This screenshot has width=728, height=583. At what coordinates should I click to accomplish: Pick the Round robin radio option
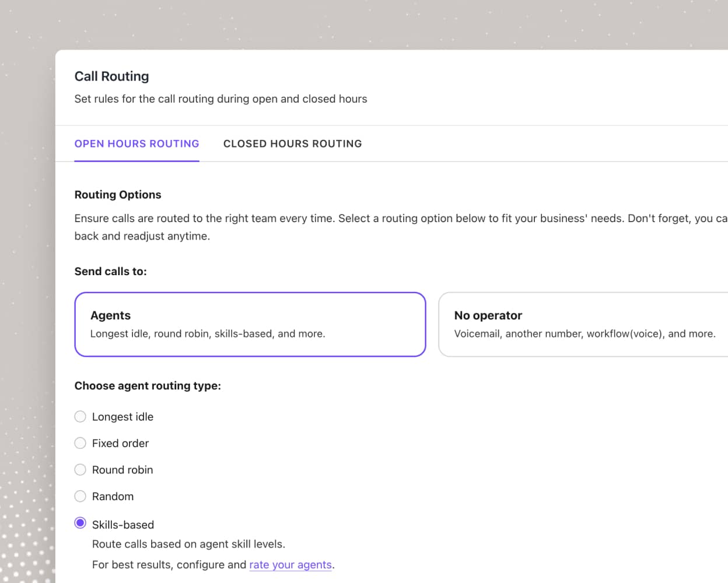pos(80,469)
